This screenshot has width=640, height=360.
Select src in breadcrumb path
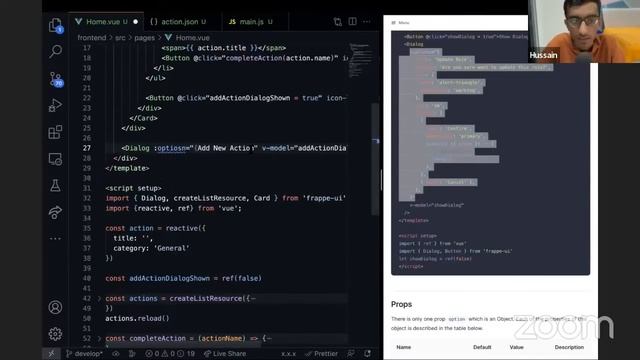pos(120,38)
